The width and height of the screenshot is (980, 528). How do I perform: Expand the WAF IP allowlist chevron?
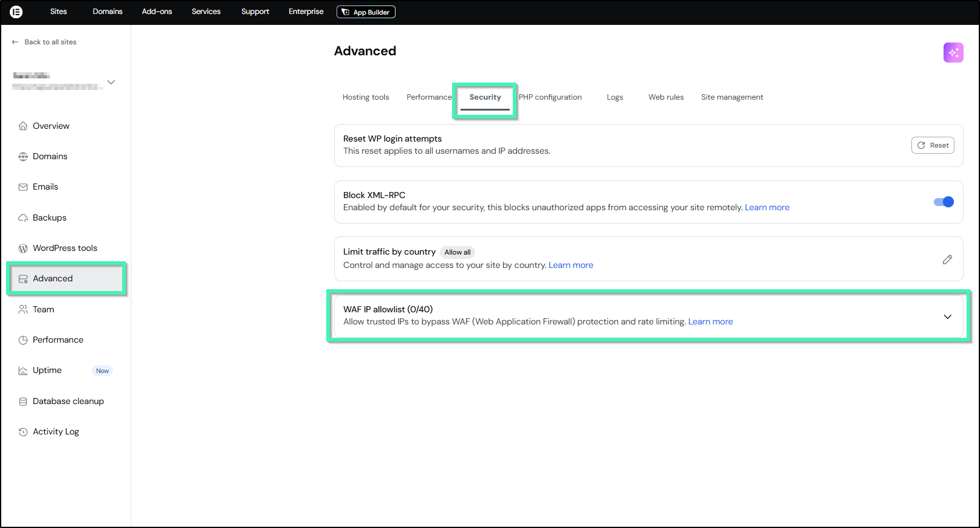pos(947,317)
